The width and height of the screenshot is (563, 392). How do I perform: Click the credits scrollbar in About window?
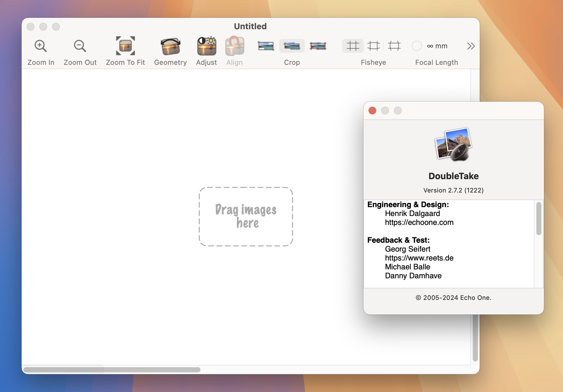pyautogui.click(x=539, y=219)
